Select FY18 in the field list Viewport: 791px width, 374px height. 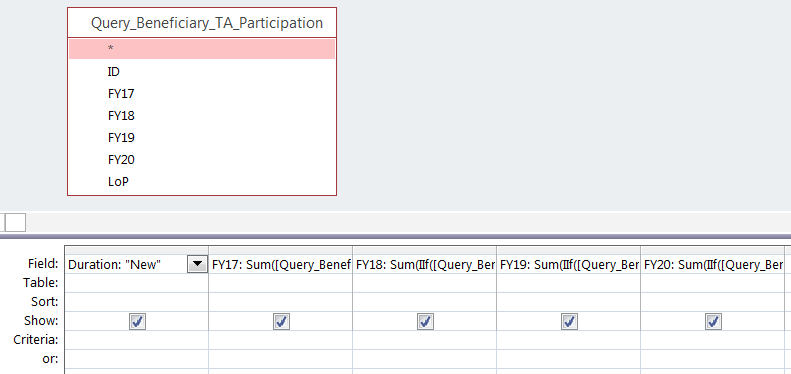(202, 116)
